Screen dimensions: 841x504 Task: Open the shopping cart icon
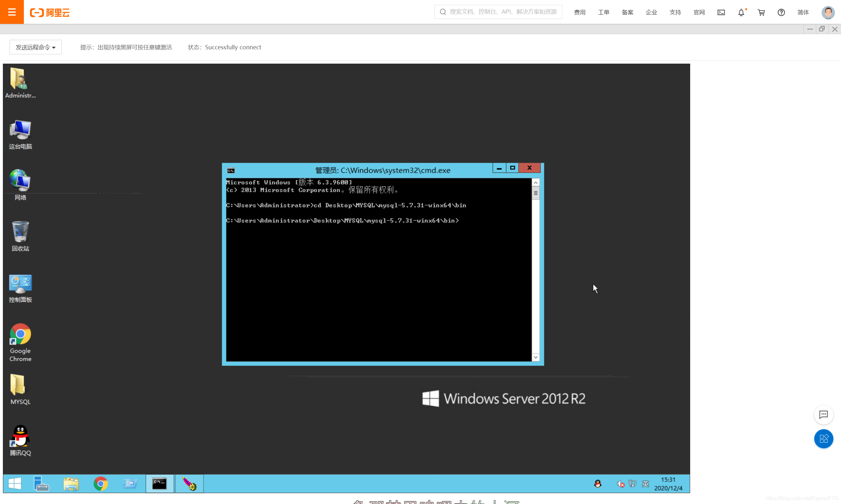click(x=761, y=12)
